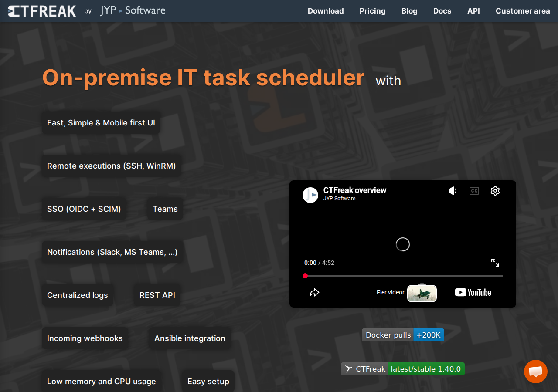The width and height of the screenshot is (558, 392).
Task: Visit the Customer area
Action: click(x=523, y=11)
